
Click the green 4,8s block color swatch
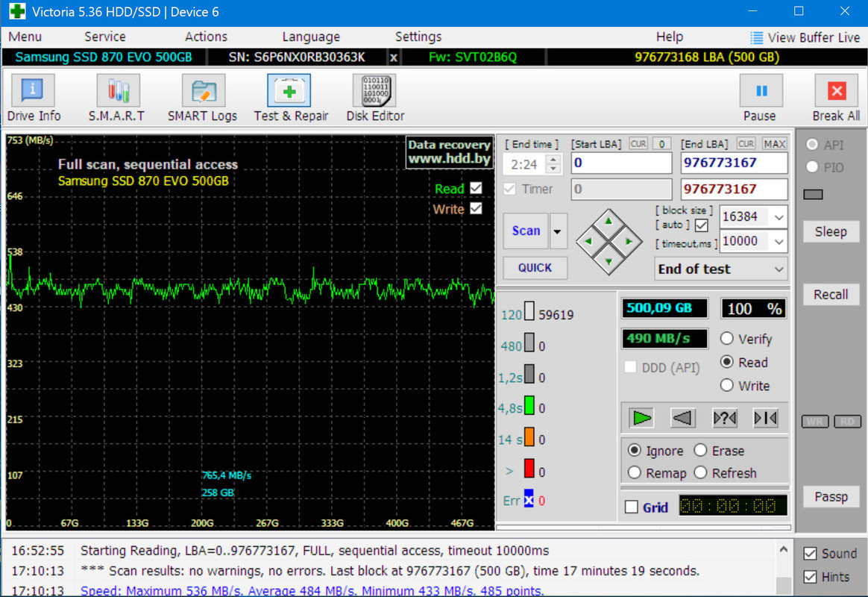529,405
